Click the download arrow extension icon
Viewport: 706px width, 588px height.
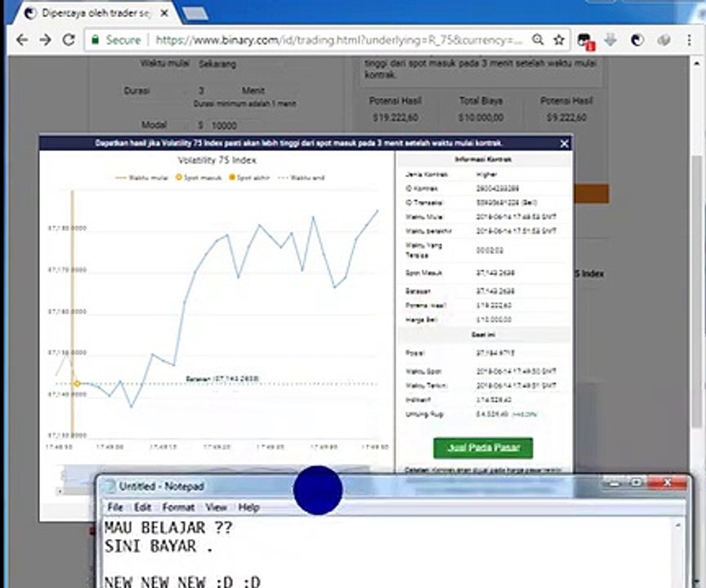610,40
